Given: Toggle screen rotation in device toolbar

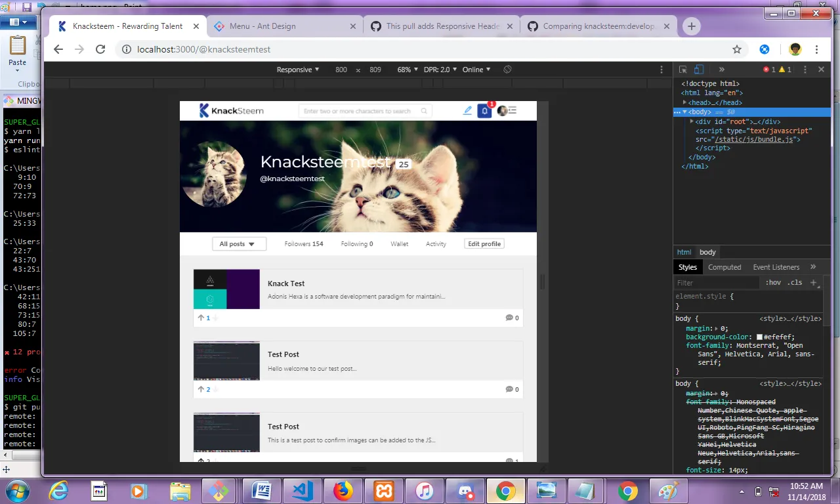Looking at the screenshot, I should coord(507,70).
